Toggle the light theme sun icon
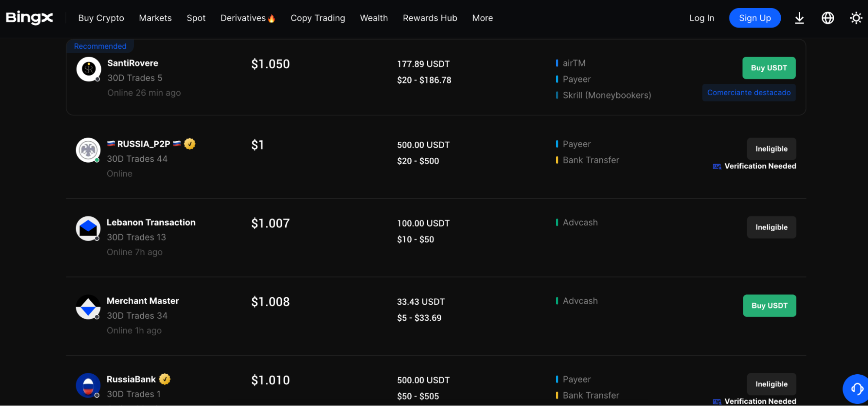 click(856, 18)
